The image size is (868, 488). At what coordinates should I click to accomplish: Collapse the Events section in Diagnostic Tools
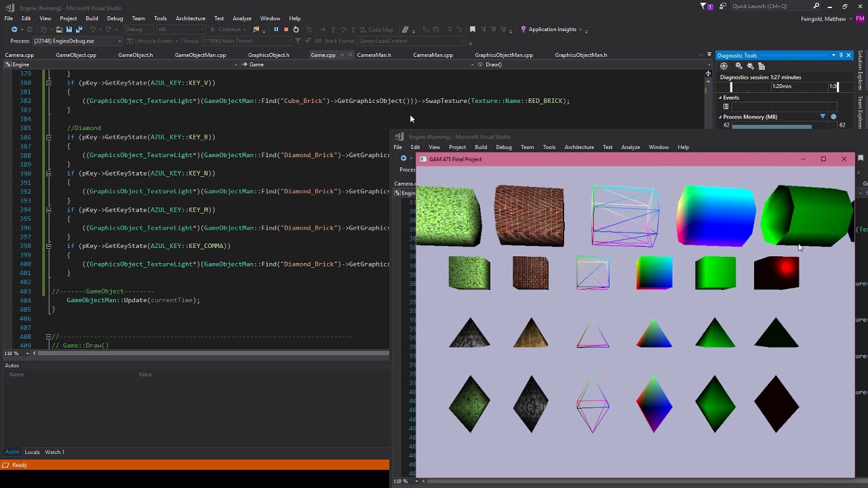tap(721, 98)
